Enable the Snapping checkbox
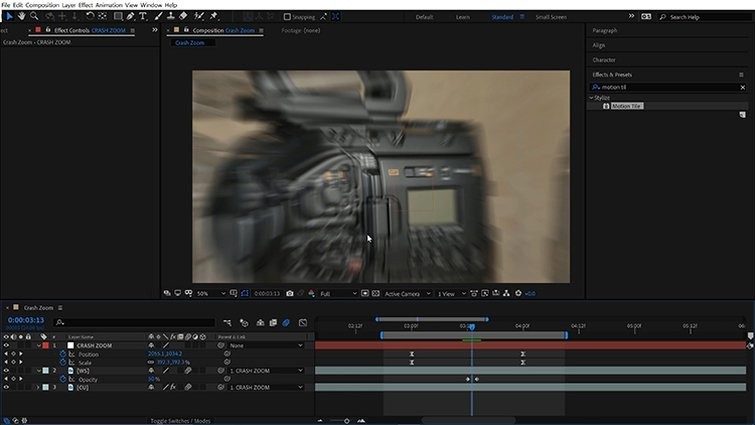The height and width of the screenshot is (425, 755). click(287, 17)
